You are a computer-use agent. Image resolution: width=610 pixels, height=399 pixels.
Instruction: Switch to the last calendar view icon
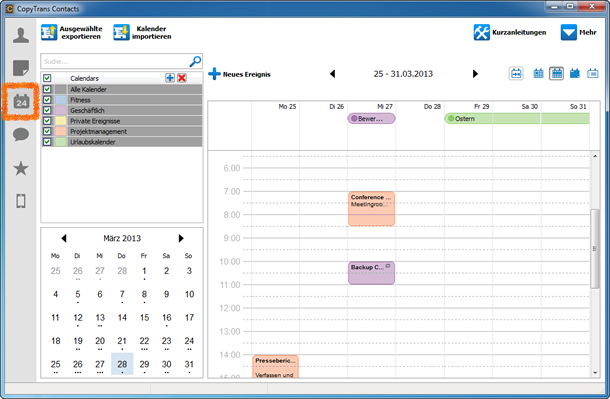coord(592,74)
